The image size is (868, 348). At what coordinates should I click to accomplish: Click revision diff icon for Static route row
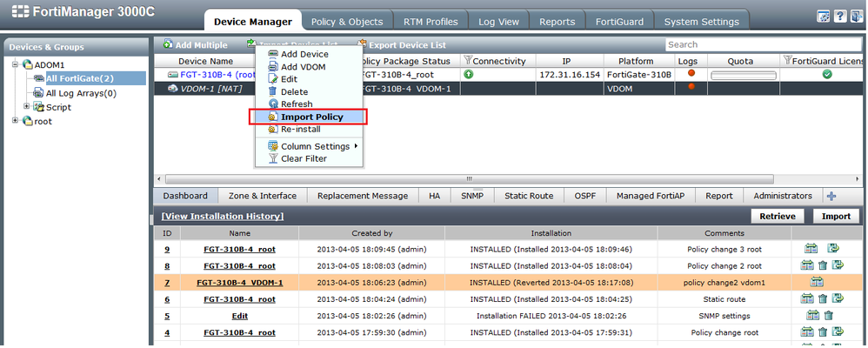pos(806,298)
